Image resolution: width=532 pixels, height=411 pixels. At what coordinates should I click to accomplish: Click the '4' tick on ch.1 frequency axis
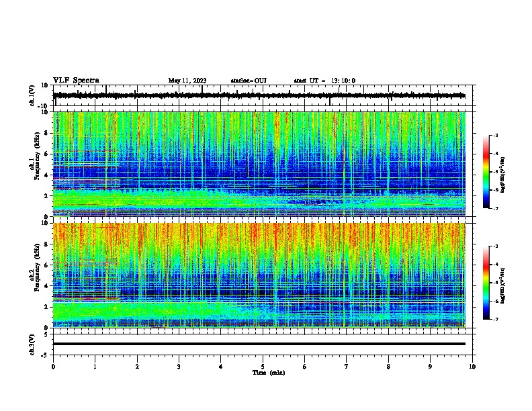click(x=46, y=175)
